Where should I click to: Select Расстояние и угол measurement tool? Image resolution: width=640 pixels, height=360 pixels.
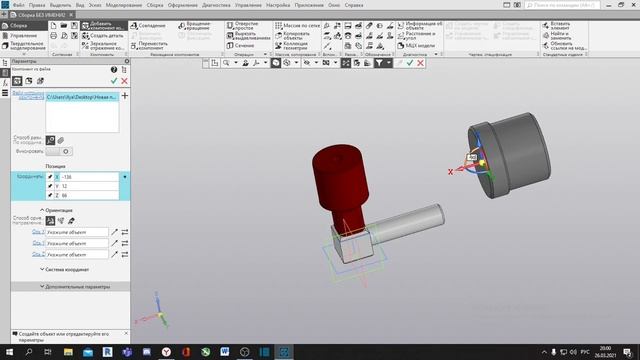[x=416, y=36]
